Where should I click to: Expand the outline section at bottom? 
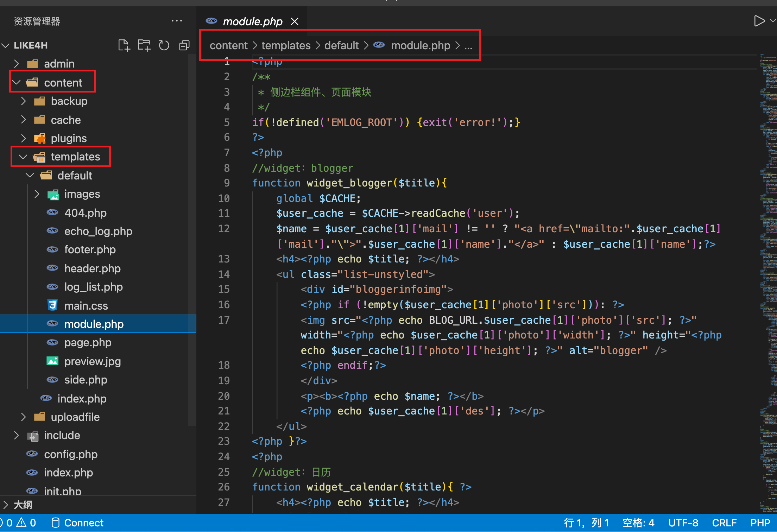point(23,505)
